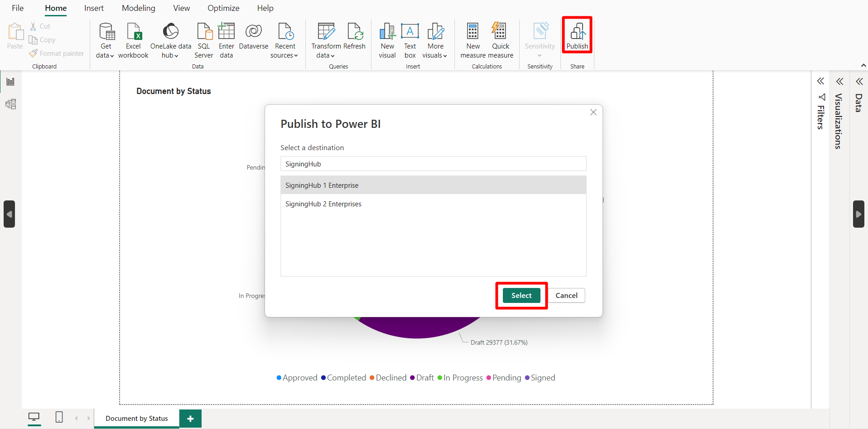Click the Draft 29377 (31.67%) data label
The image size is (868, 429).
(499, 342)
